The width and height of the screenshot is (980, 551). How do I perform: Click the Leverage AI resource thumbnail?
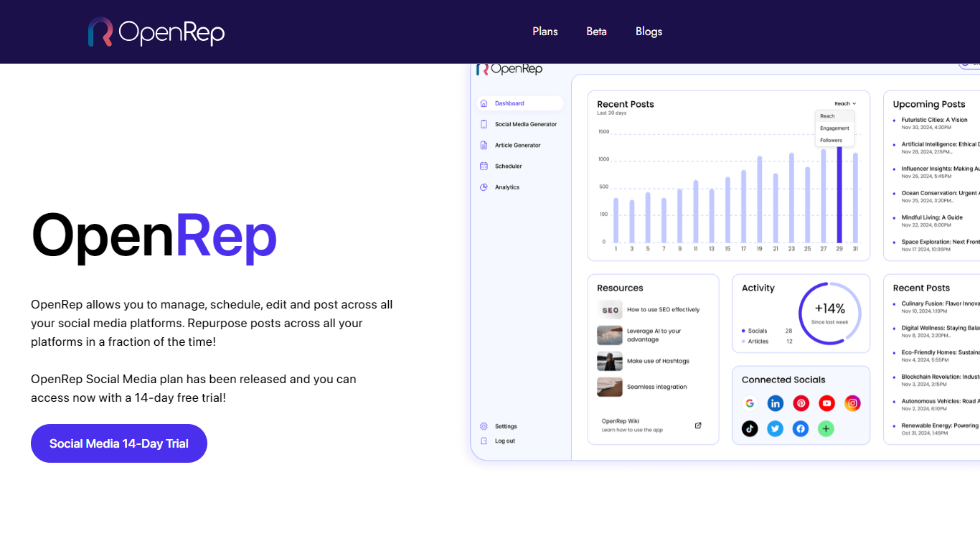[610, 335]
